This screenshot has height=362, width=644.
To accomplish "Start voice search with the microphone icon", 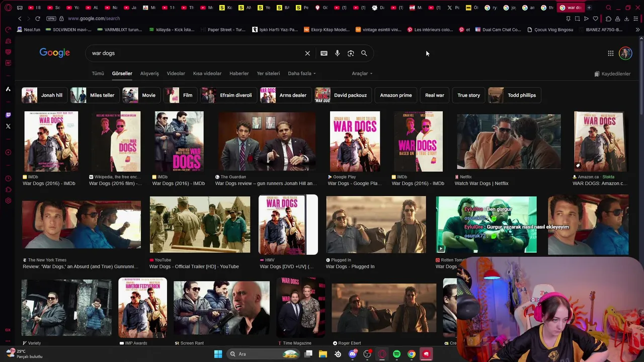I will (337, 53).
